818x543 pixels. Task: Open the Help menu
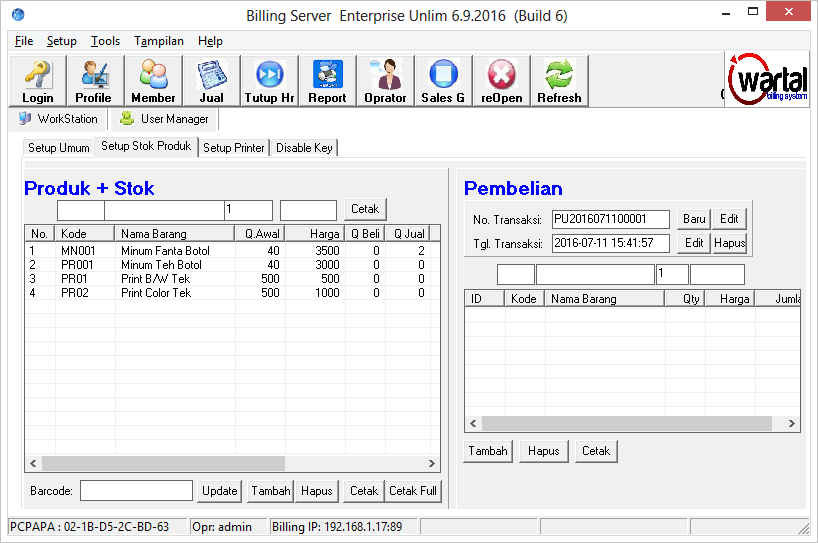pyautogui.click(x=210, y=41)
